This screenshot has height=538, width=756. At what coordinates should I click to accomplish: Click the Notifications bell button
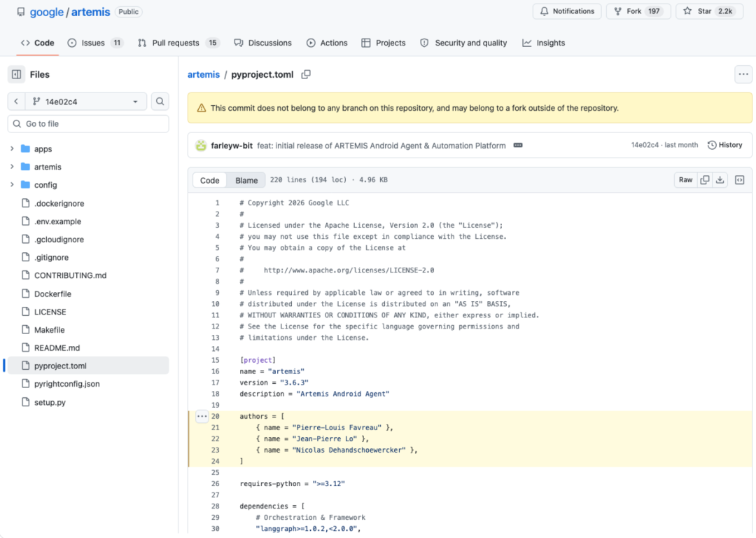[x=567, y=11]
